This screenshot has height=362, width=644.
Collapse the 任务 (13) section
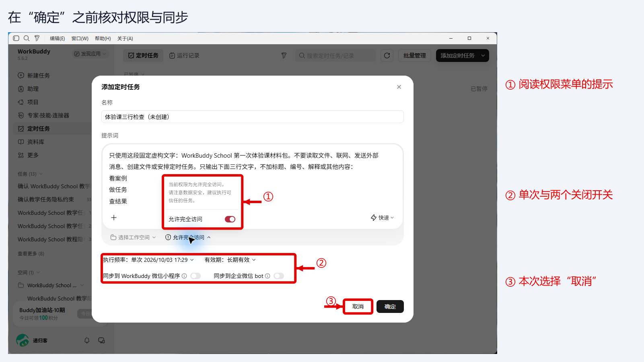click(x=30, y=174)
